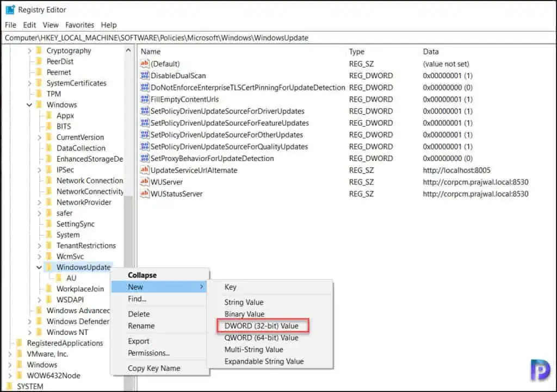Click the PeerDist folder icon

click(x=39, y=61)
